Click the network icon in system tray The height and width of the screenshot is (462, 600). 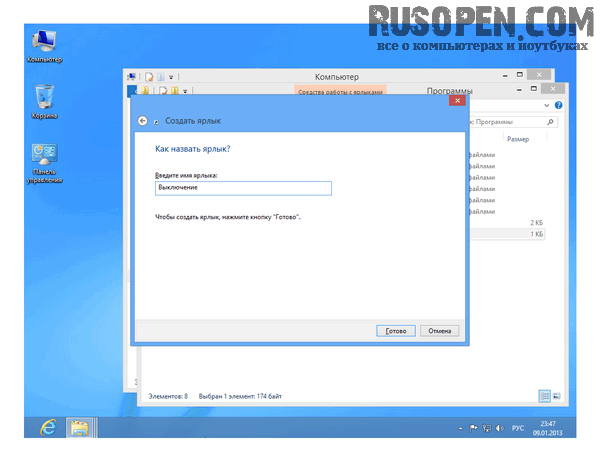click(x=486, y=427)
